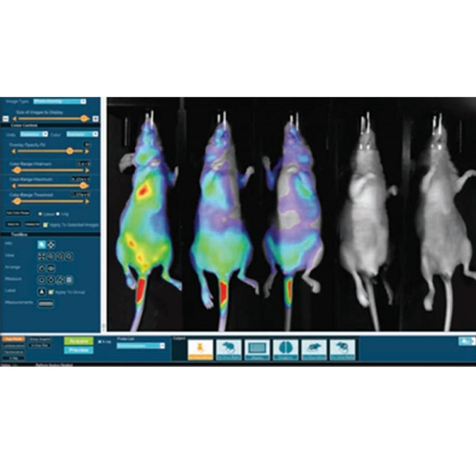Viewport: 476px width, 476px height.
Task: Click the Preview button
Action: click(78, 350)
